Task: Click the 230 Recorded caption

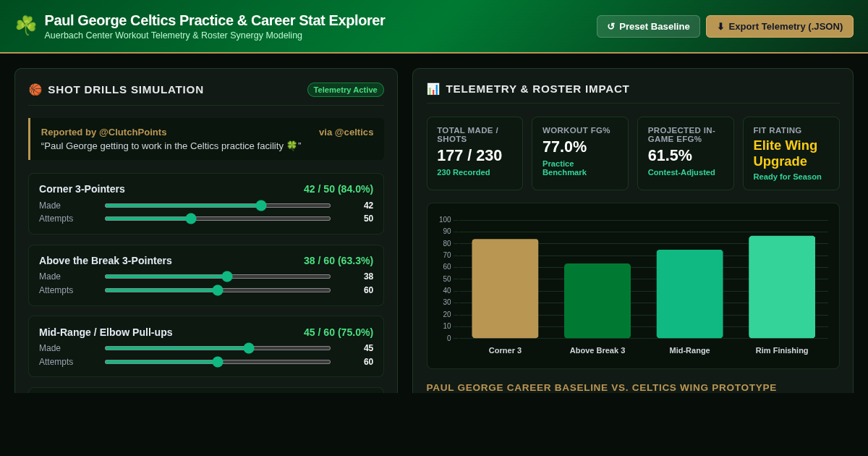Action: [x=464, y=172]
